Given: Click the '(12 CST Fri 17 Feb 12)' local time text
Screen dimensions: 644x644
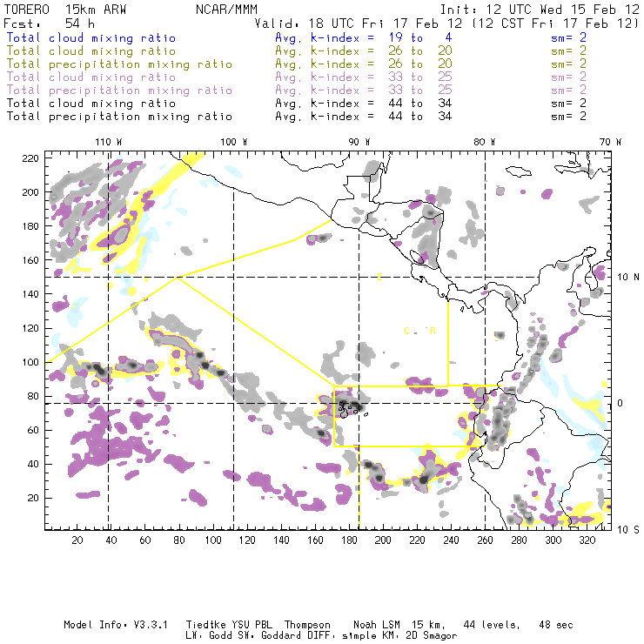Looking at the screenshot, I should 555,23.
